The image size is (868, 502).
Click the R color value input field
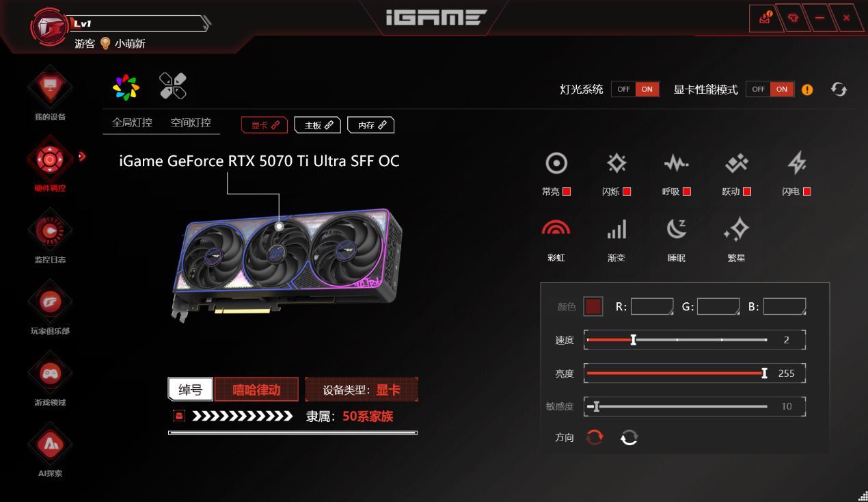coord(652,306)
